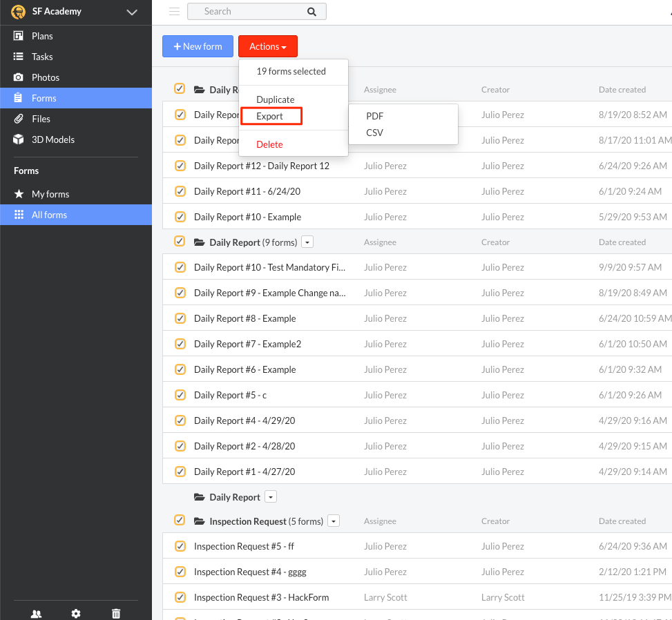
Task: Open the trash icon at sidebar bottom
Action: (x=116, y=614)
